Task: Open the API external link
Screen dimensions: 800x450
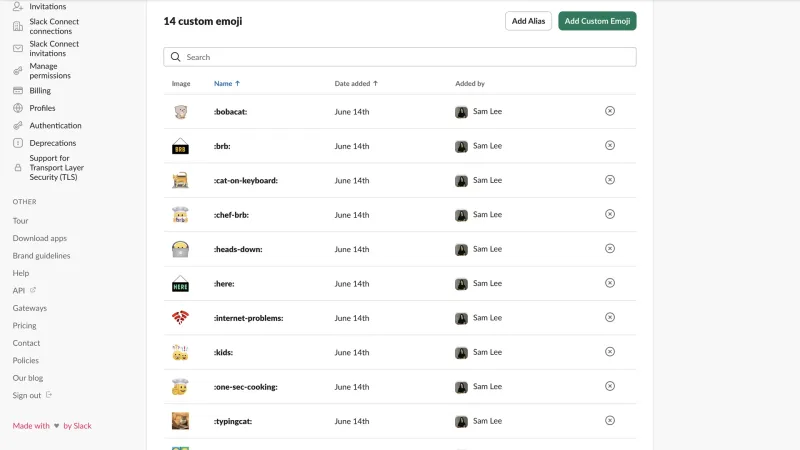Action: point(24,290)
